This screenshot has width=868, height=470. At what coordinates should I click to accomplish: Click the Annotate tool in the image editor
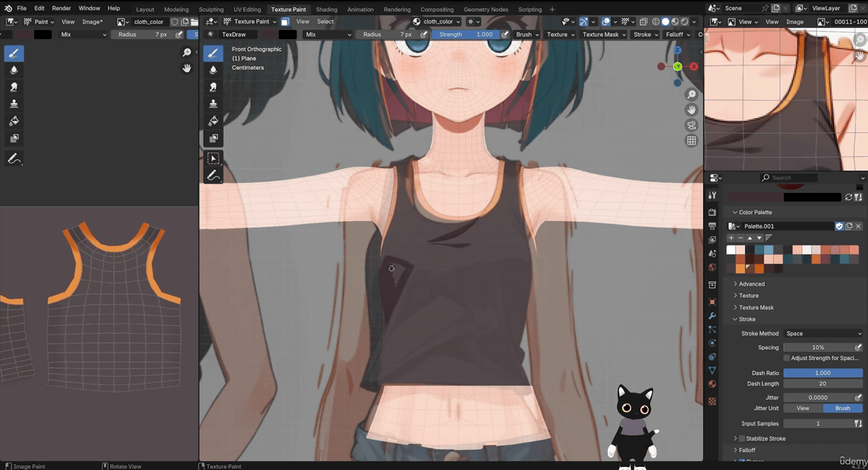(14, 159)
